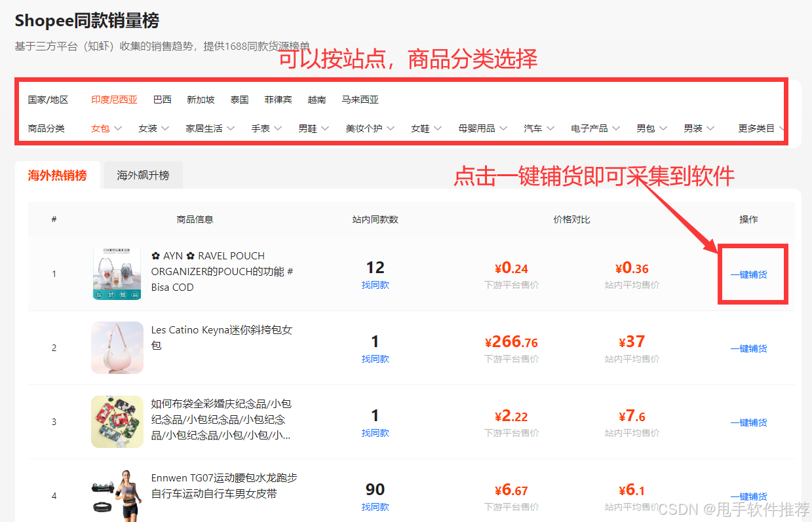Image resolution: width=812 pixels, height=522 pixels.
Task: Switch to 海外热销榜 tab
Action: click(x=57, y=176)
